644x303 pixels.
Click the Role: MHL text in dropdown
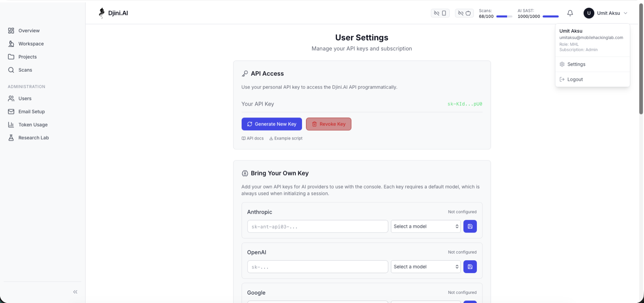569,45
